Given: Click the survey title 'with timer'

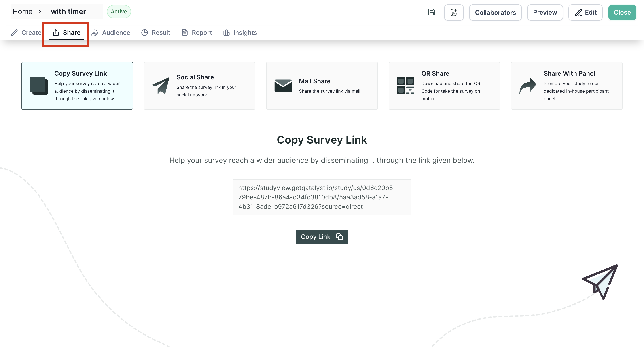Looking at the screenshot, I should click(x=68, y=11).
